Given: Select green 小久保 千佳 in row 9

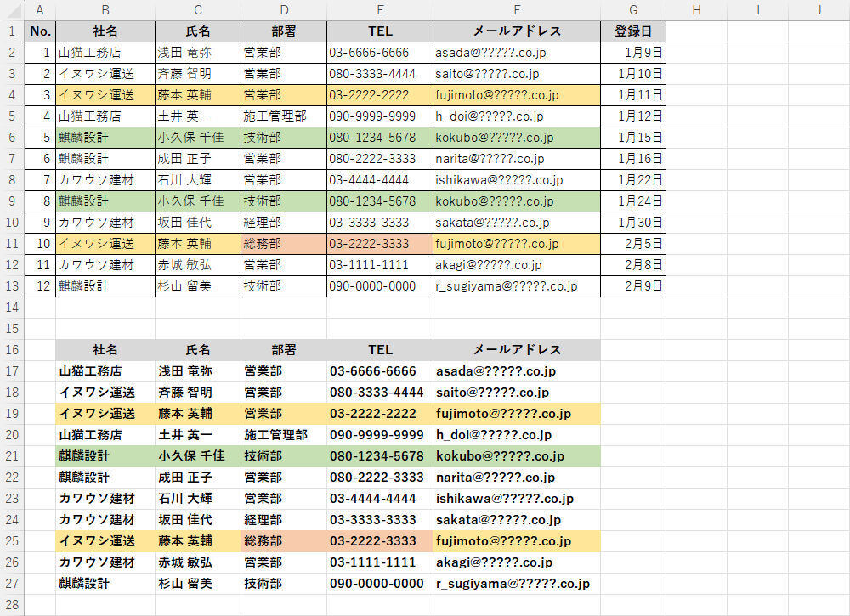Looking at the screenshot, I should 198,201.
